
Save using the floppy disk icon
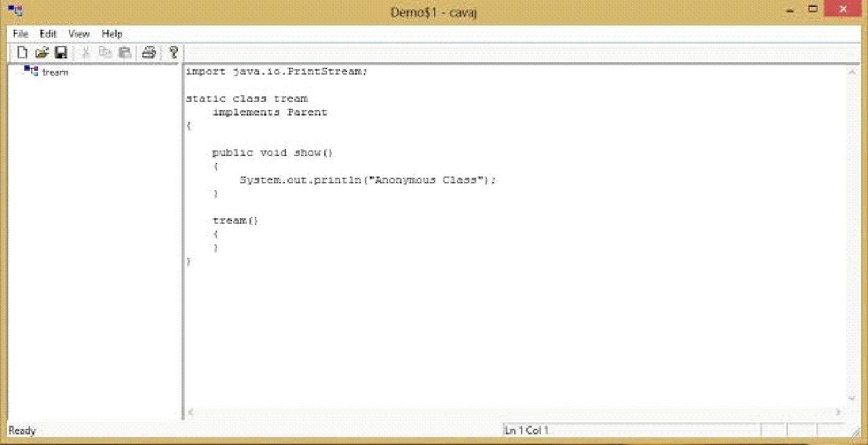(x=61, y=53)
